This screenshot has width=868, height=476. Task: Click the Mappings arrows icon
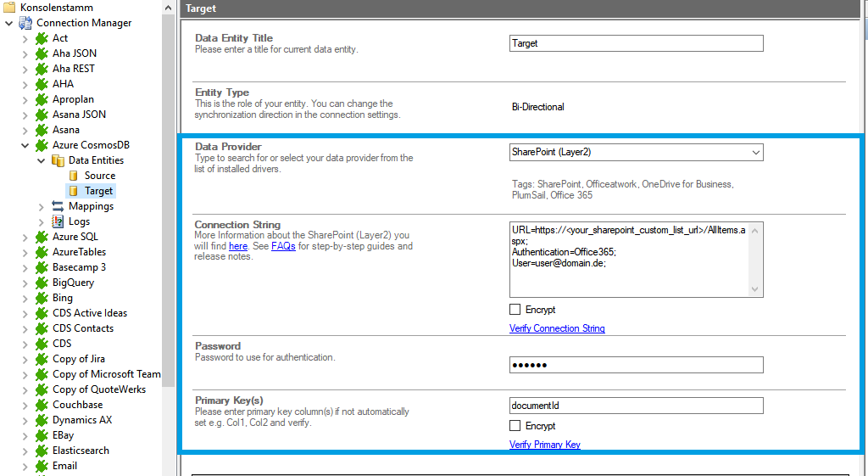click(x=58, y=206)
